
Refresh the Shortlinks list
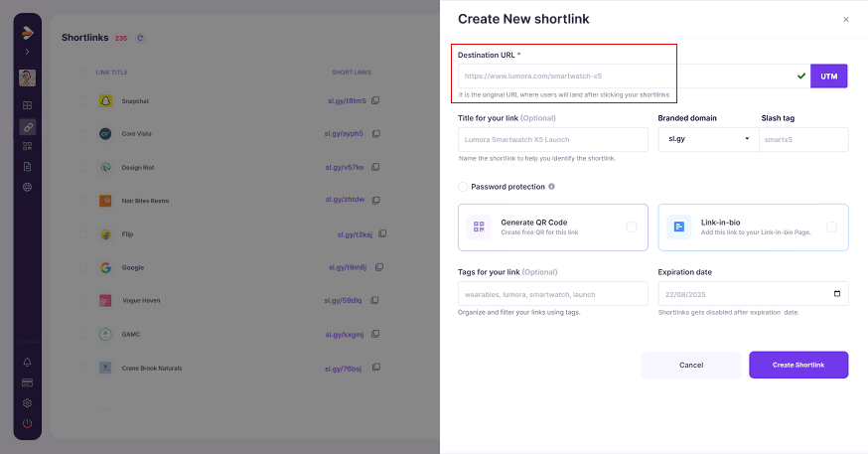tap(140, 38)
